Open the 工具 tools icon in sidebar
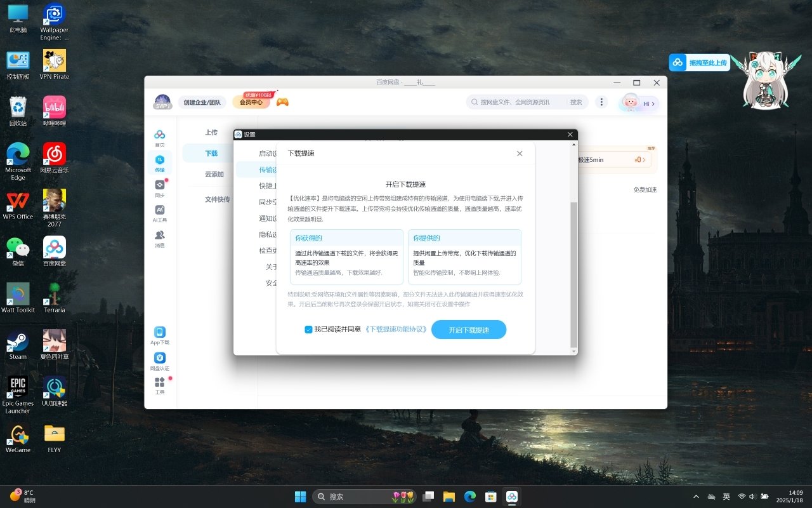Image resolution: width=812 pixels, height=508 pixels. click(160, 385)
